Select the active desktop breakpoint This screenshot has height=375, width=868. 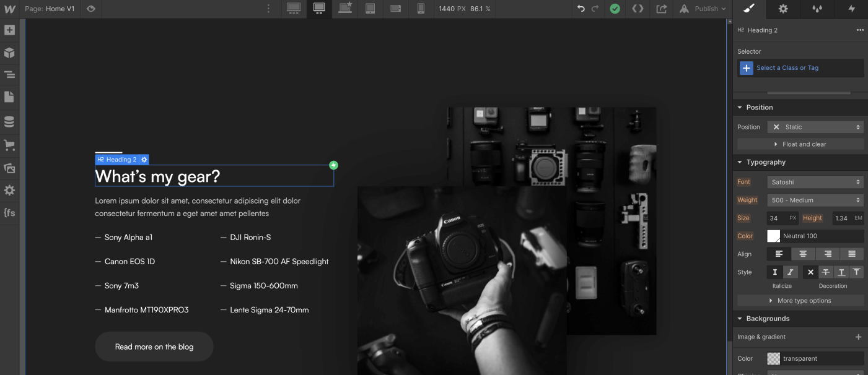click(x=319, y=9)
